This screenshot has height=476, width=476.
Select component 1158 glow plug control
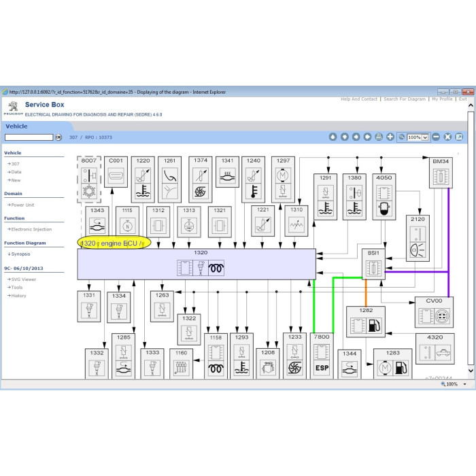point(216,356)
